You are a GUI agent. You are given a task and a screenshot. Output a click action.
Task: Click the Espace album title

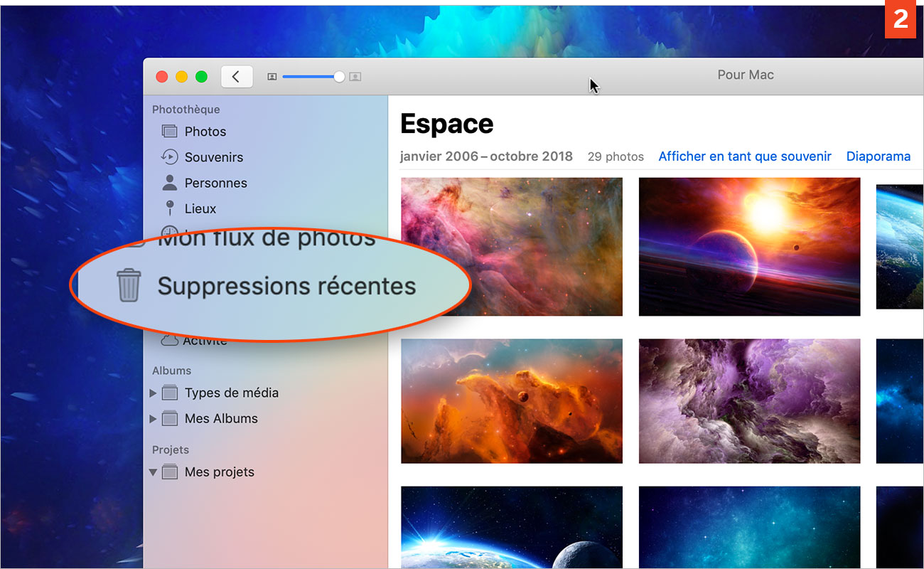click(447, 124)
